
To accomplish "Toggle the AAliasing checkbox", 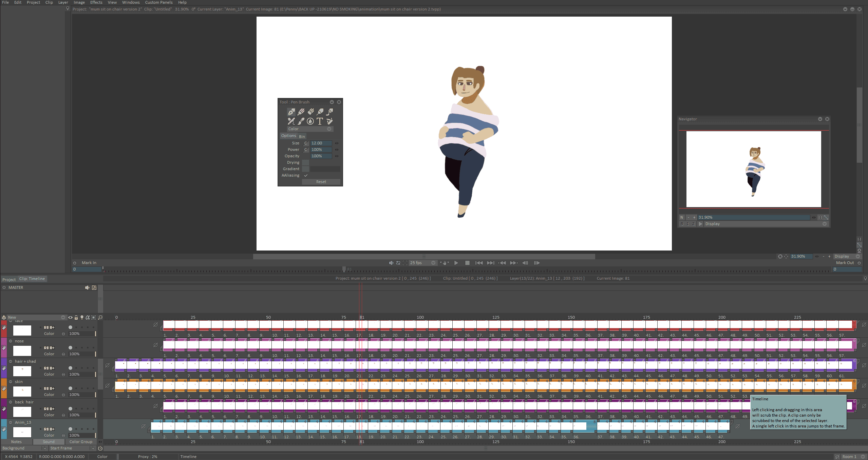I will [306, 176].
